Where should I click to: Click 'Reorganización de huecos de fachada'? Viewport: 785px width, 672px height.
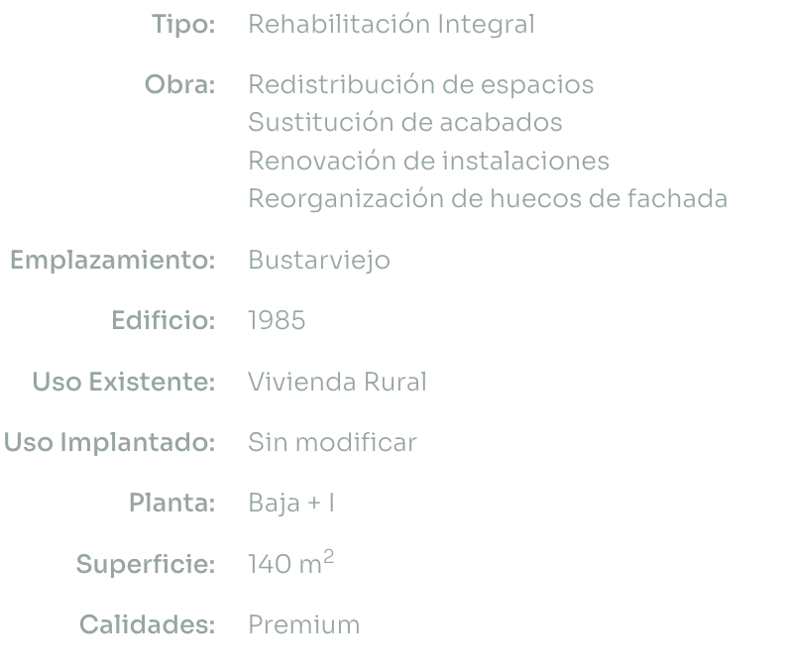click(x=488, y=198)
